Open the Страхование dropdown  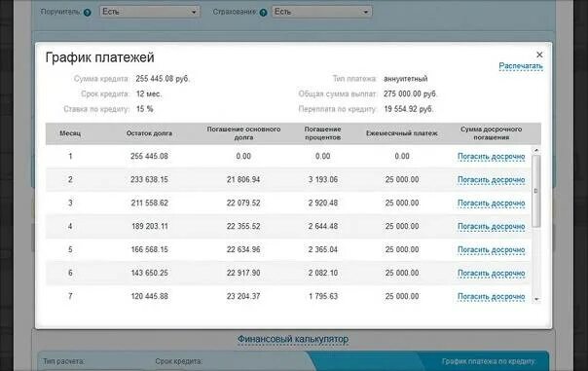(322, 12)
